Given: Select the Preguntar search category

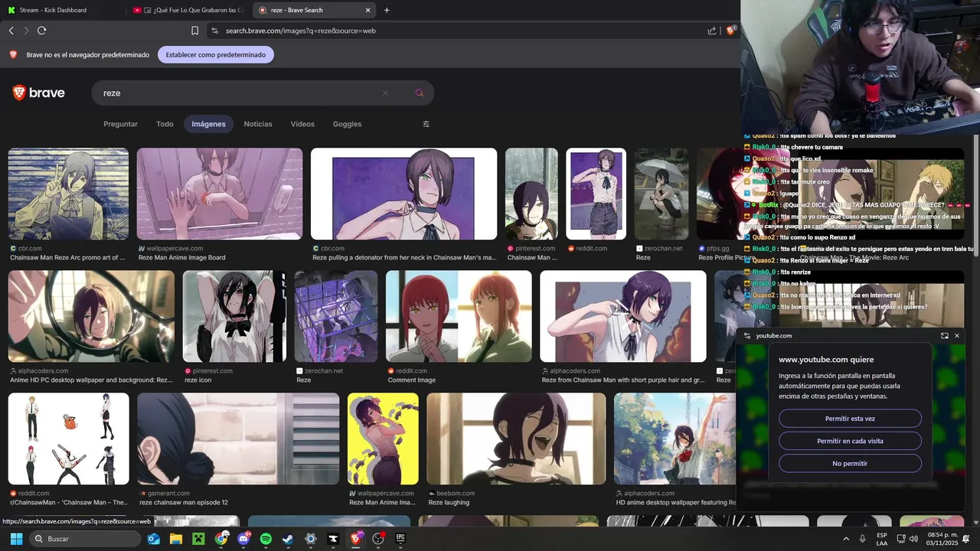Looking at the screenshot, I should point(121,124).
